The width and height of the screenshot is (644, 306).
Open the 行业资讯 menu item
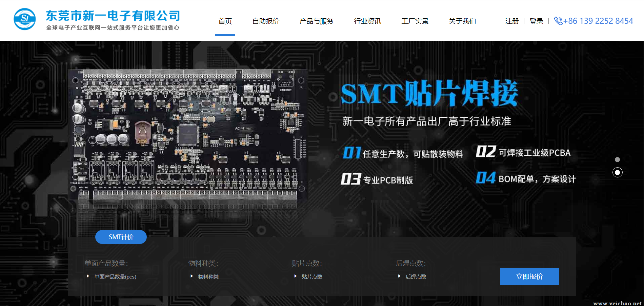tap(367, 21)
